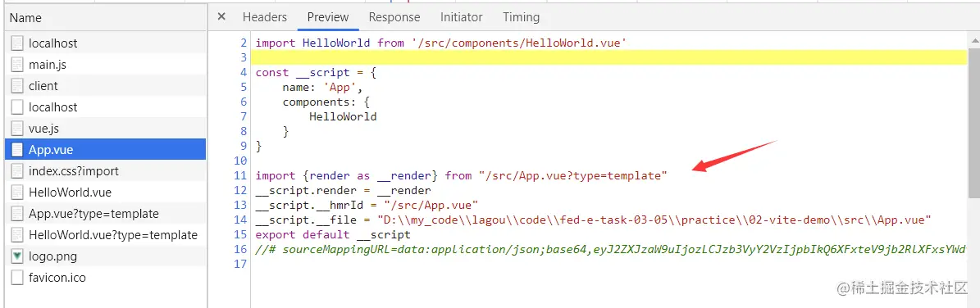Screen dimensions: 980x308
Task: Open the Response tab
Action: pyautogui.click(x=394, y=17)
